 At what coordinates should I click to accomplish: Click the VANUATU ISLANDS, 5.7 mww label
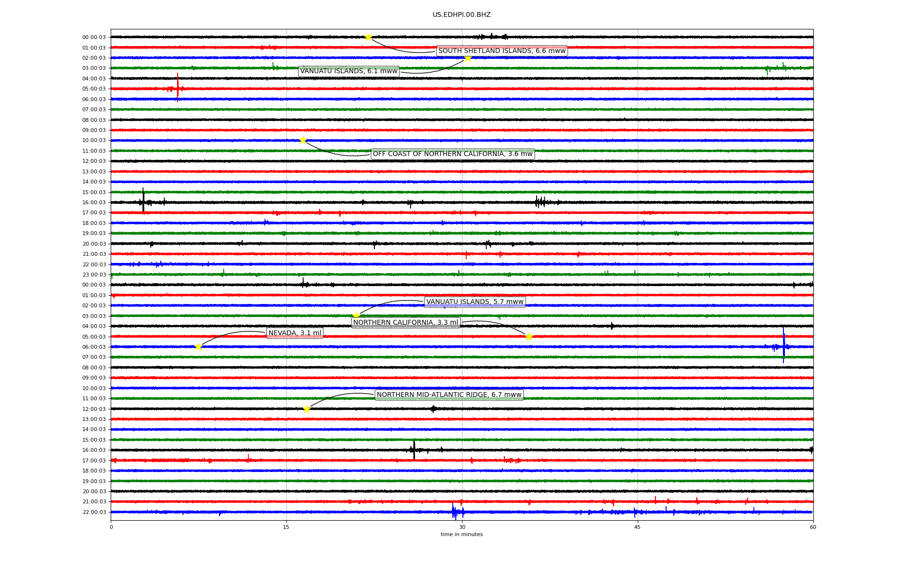click(x=475, y=302)
